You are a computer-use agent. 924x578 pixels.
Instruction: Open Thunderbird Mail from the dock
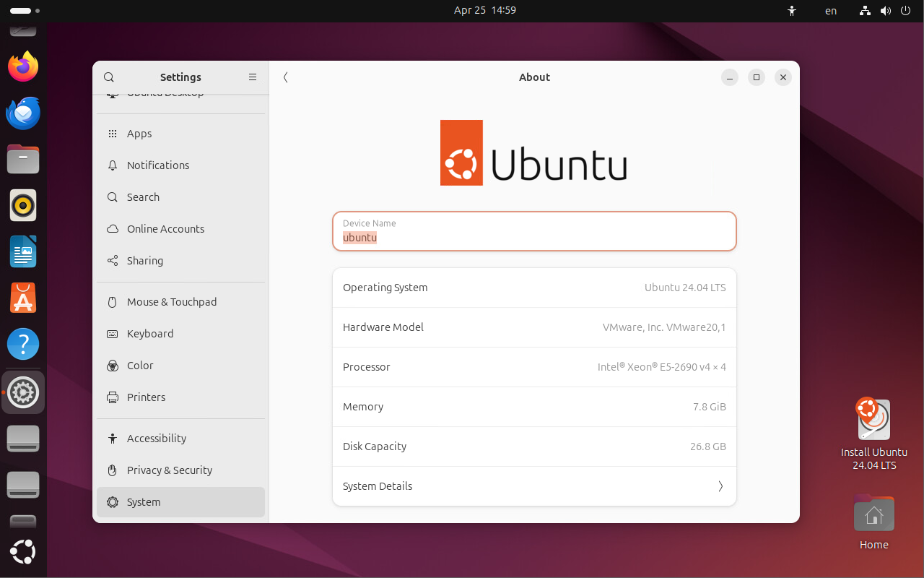[23, 113]
